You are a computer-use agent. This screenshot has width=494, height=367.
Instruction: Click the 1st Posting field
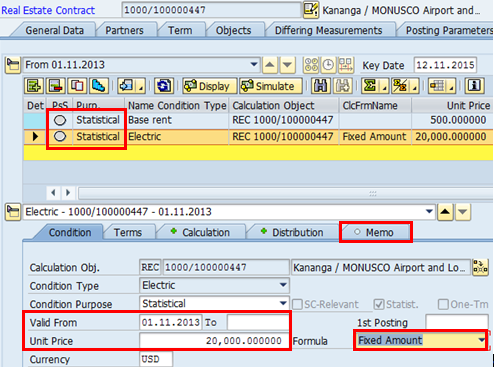pyautogui.click(x=456, y=322)
